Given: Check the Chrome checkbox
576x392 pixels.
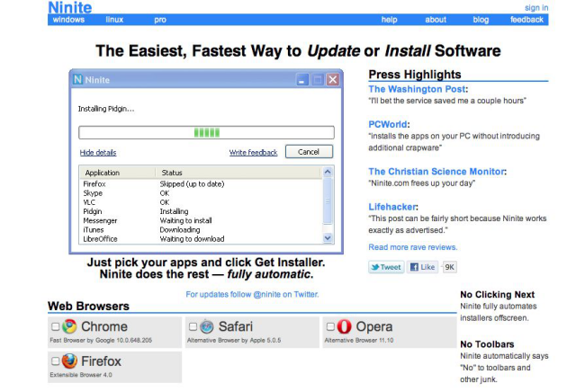Looking at the screenshot, I should click(56, 326).
